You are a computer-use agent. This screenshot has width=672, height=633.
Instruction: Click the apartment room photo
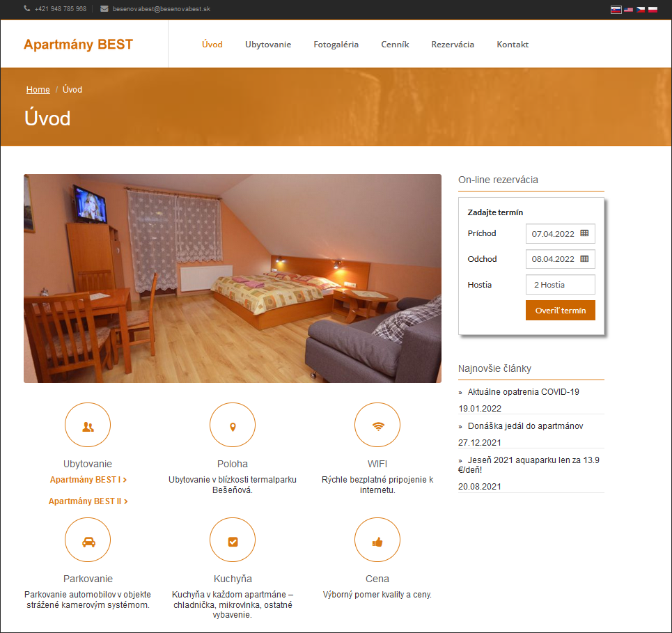[x=233, y=278]
